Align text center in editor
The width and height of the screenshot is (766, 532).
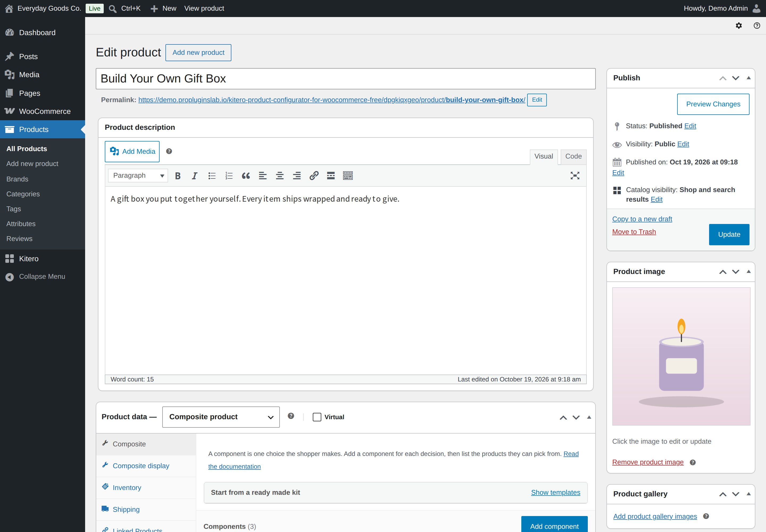tap(280, 176)
